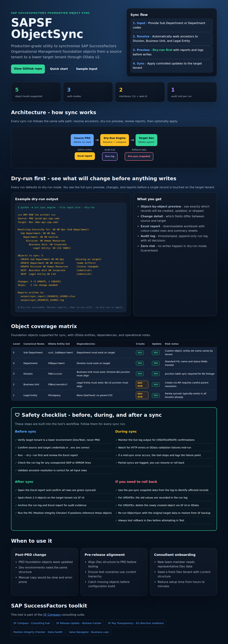Image resolution: width=228 pixels, height=644 pixels.
Task: Select the Target Dev architecture node
Action: [146, 140]
